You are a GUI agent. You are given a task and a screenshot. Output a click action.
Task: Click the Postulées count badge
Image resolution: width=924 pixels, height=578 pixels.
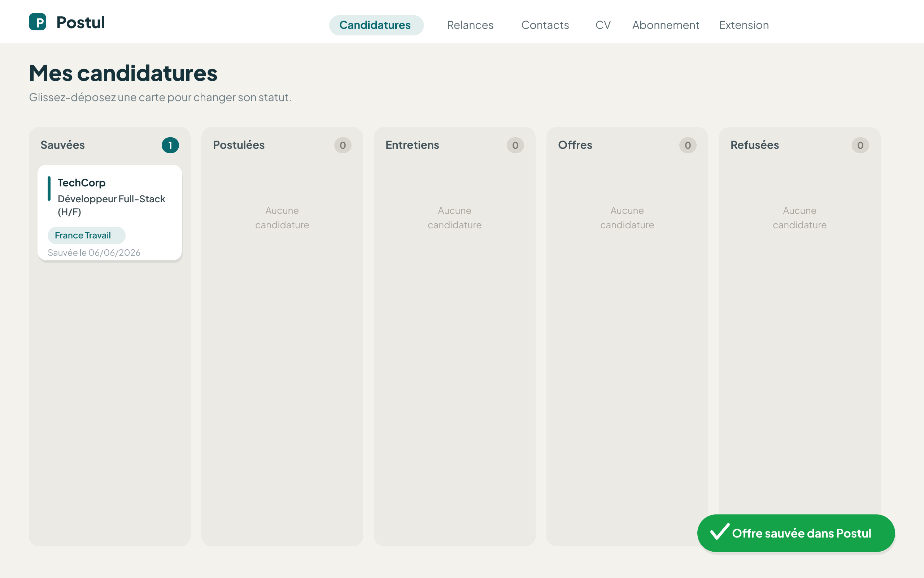[x=343, y=145]
